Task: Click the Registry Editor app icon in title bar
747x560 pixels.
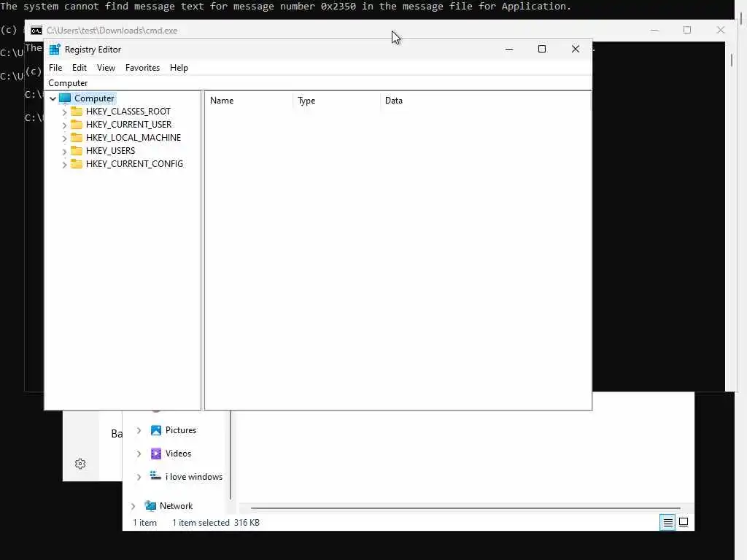Action: click(x=55, y=50)
